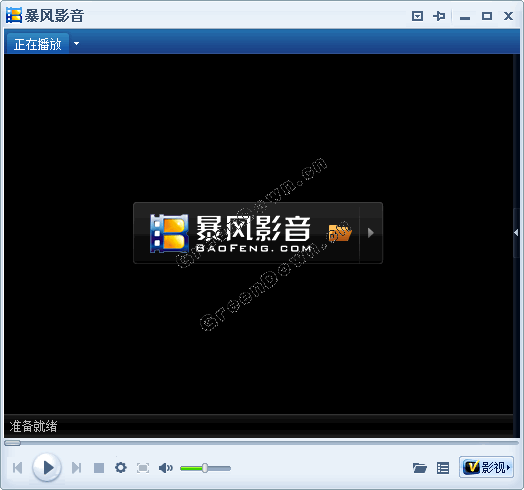Stop playback with the square button
Image resolution: width=524 pixels, height=490 pixels.
pyautogui.click(x=99, y=468)
